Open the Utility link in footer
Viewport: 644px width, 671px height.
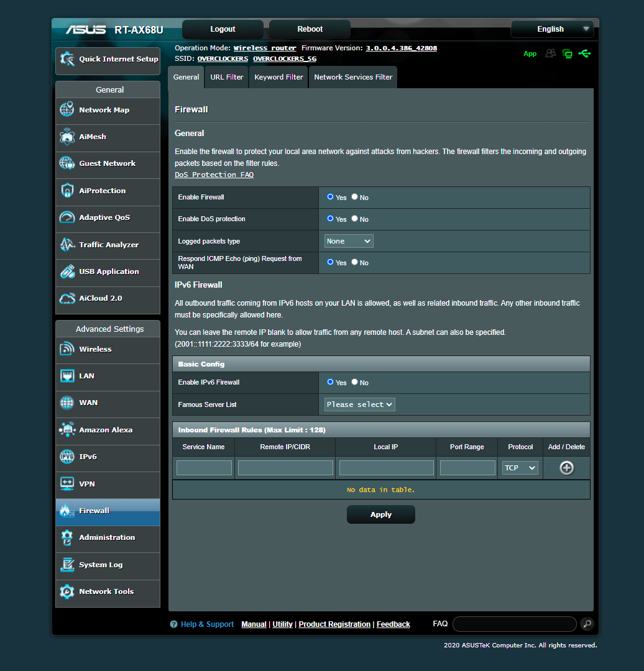283,624
